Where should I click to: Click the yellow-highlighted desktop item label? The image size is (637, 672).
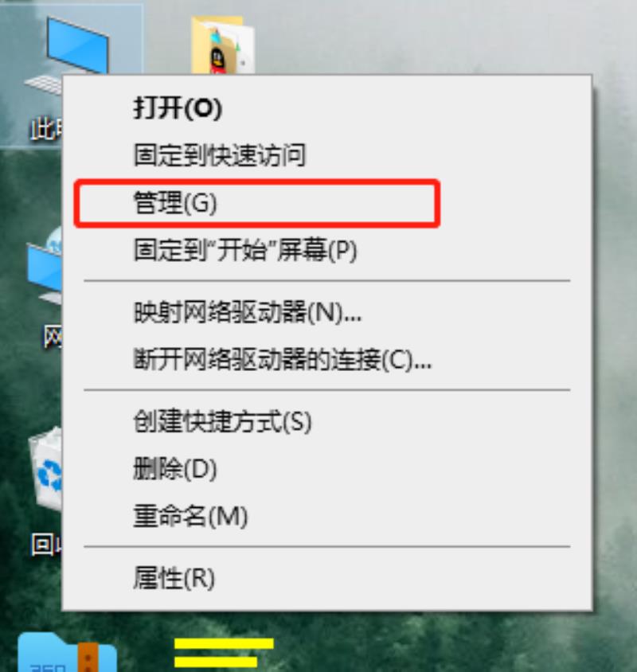pyautogui.click(x=224, y=653)
